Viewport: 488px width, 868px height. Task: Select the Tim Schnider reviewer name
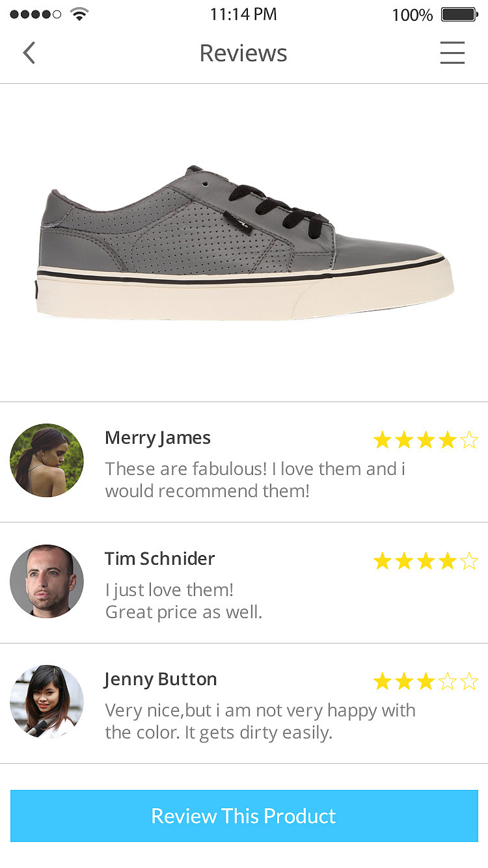(159, 558)
